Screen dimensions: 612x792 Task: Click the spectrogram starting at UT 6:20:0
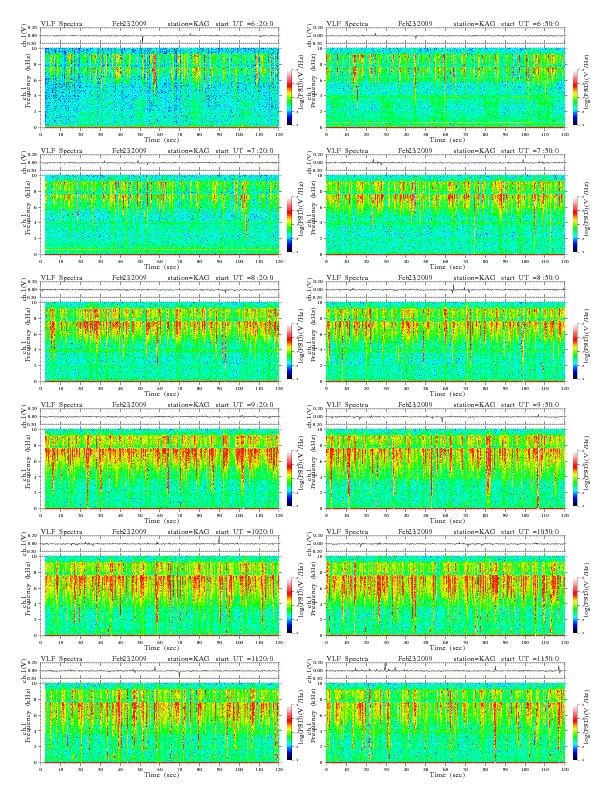[160, 88]
